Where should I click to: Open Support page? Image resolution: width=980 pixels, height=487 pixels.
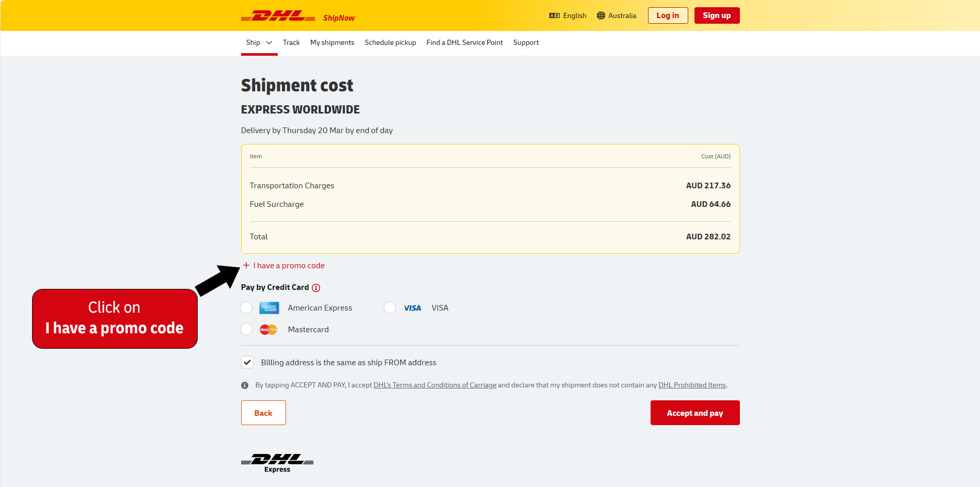(x=526, y=42)
